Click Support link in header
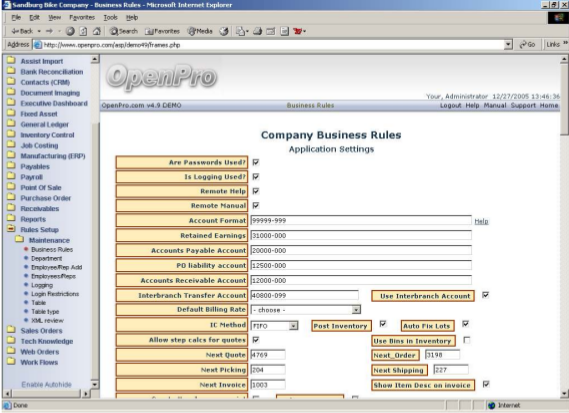This screenshot has width=569, height=413. pos(523,105)
